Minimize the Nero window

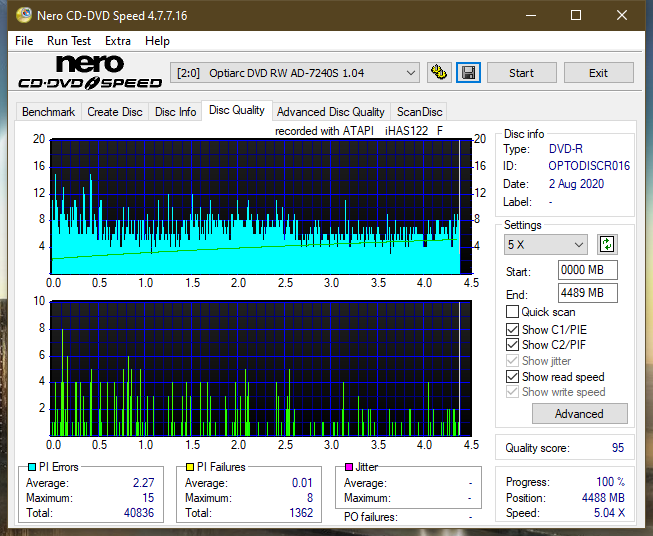click(531, 15)
